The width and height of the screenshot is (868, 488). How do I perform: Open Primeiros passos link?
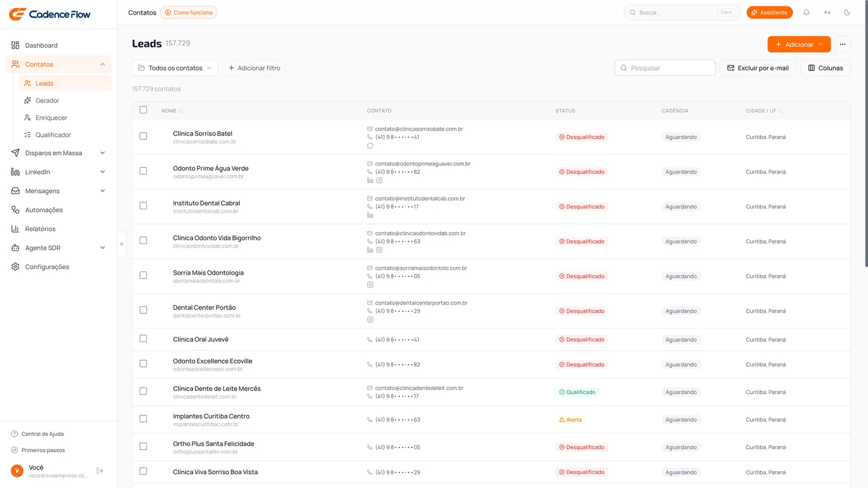[x=38, y=450]
